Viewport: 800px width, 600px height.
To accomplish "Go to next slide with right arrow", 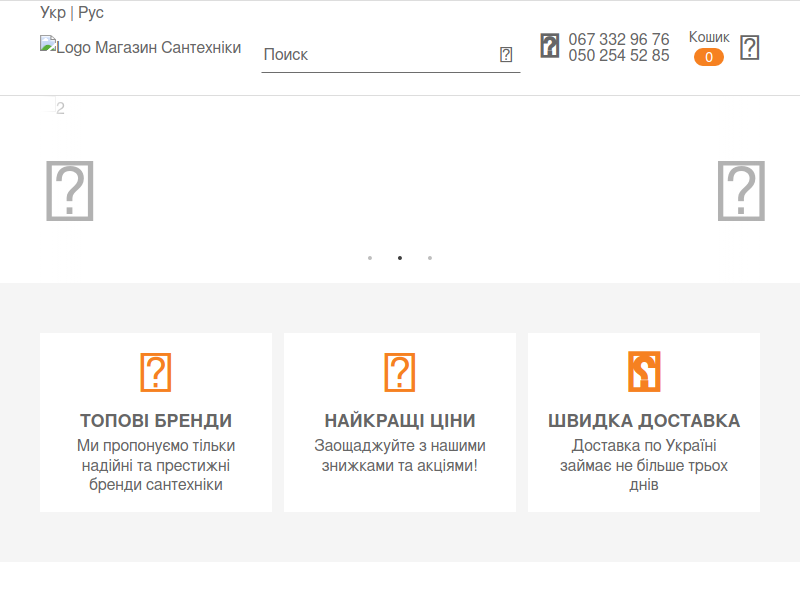I will pos(741,191).
